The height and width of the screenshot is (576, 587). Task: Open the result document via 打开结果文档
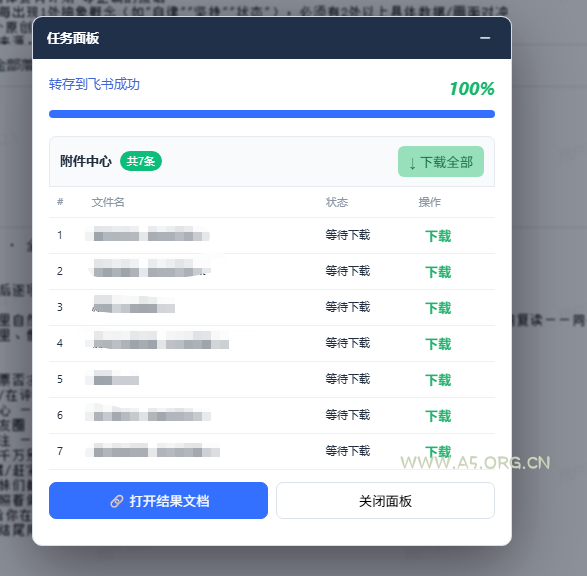coord(158,500)
